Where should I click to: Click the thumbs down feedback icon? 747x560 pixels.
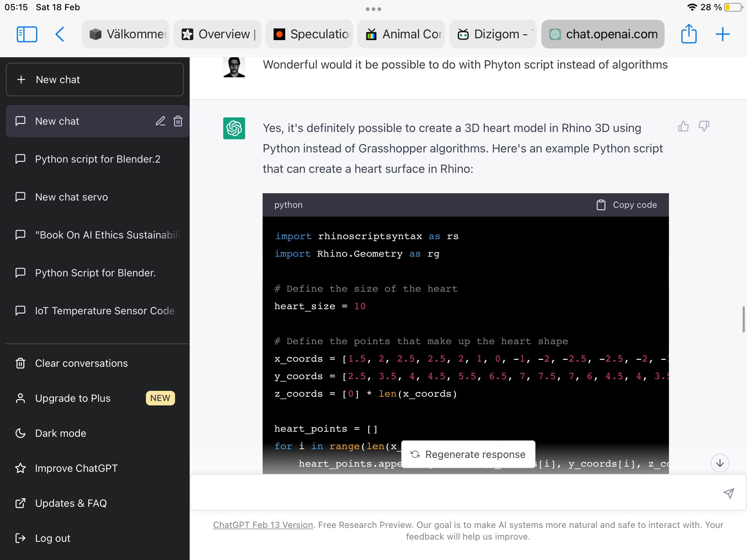704,127
